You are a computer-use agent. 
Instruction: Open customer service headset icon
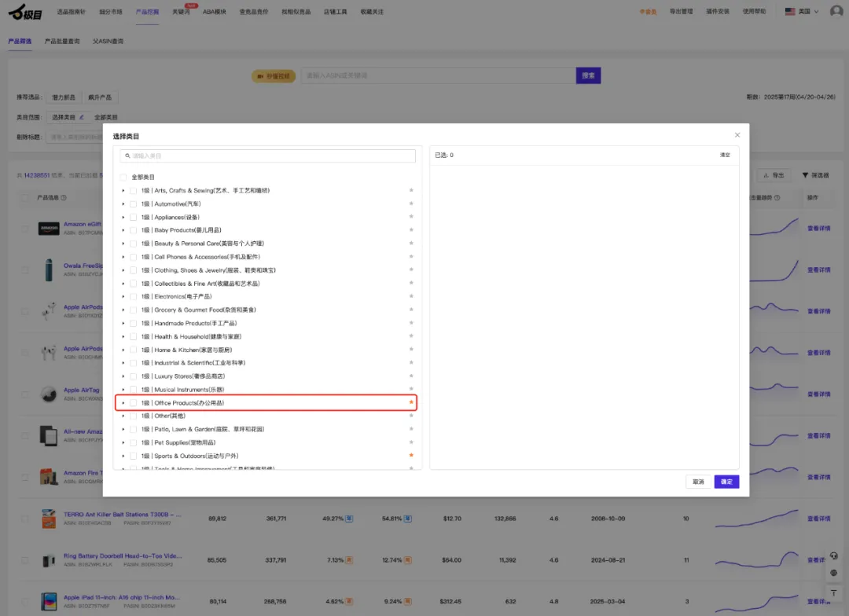tap(833, 555)
